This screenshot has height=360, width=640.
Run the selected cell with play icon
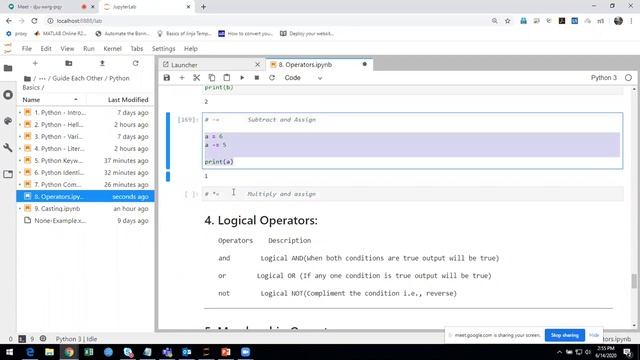tap(242, 78)
